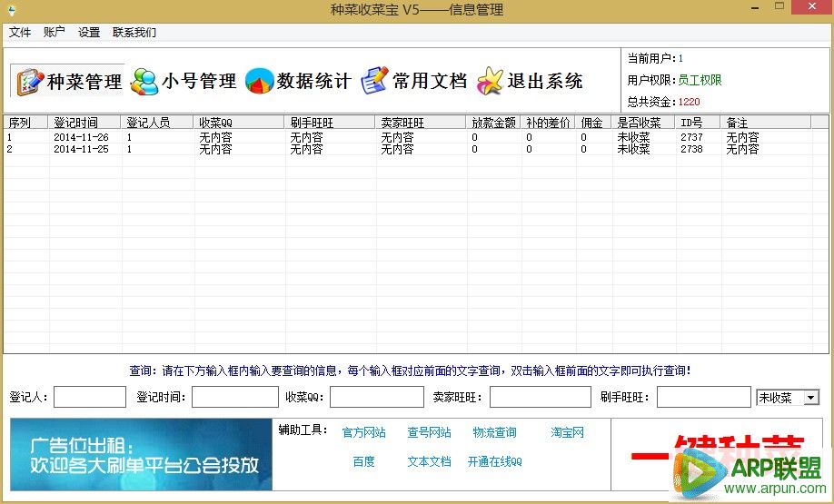Sort by 序列 column header
This screenshot has width=834, height=504.
click(x=25, y=123)
